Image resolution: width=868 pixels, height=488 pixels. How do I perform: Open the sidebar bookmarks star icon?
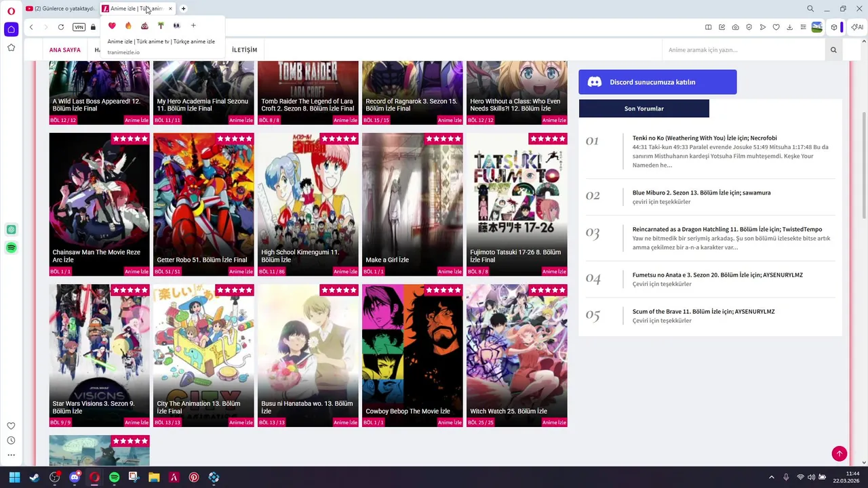11,47
